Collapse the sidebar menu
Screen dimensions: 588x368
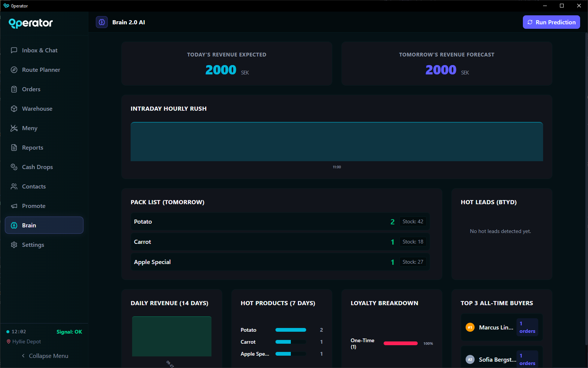click(x=45, y=356)
